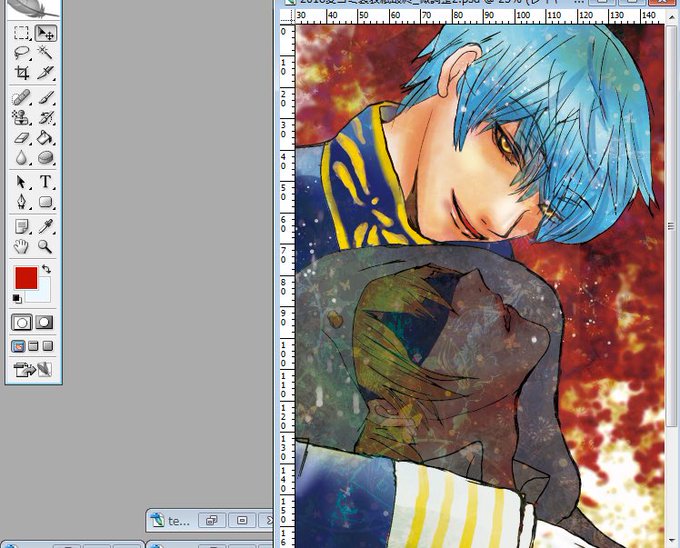Click the feather logo atop the toolbox
Viewport: 680px width, 548px height.
click(33, 9)
